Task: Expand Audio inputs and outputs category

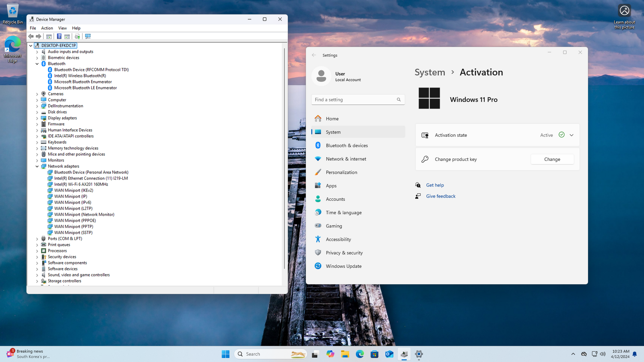Action: (37, 51)
